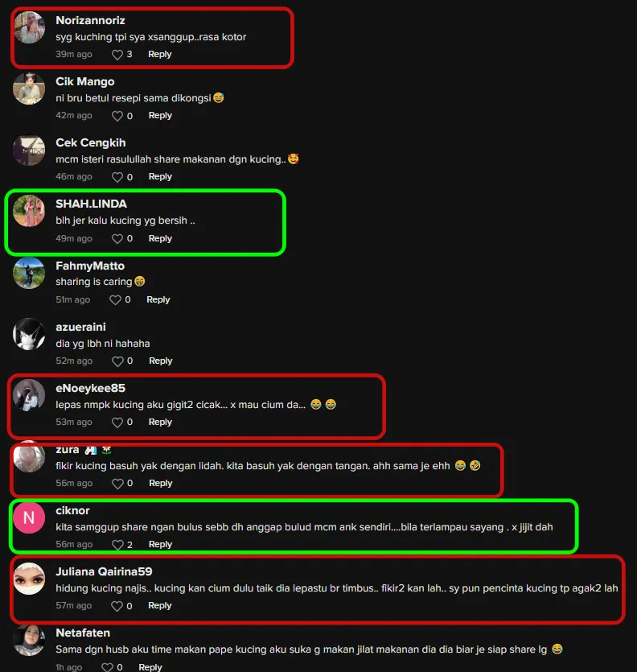This screenshot has width=637, height=672.
Task: Tap the heart on zura's comment
Action: 117,484
